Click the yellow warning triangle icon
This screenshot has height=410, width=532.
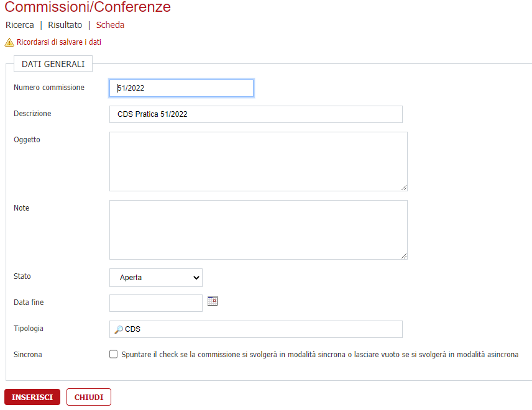pos(9,42)
